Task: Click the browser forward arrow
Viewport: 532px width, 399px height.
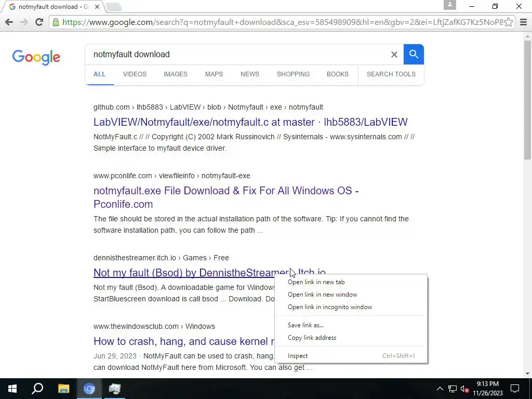Action: (x=24, y=22)
